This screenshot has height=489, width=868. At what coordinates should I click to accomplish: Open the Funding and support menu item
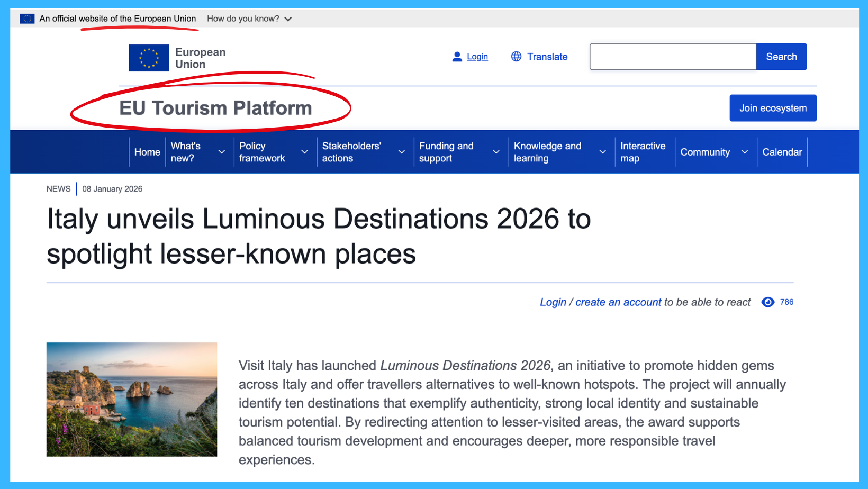446,152
